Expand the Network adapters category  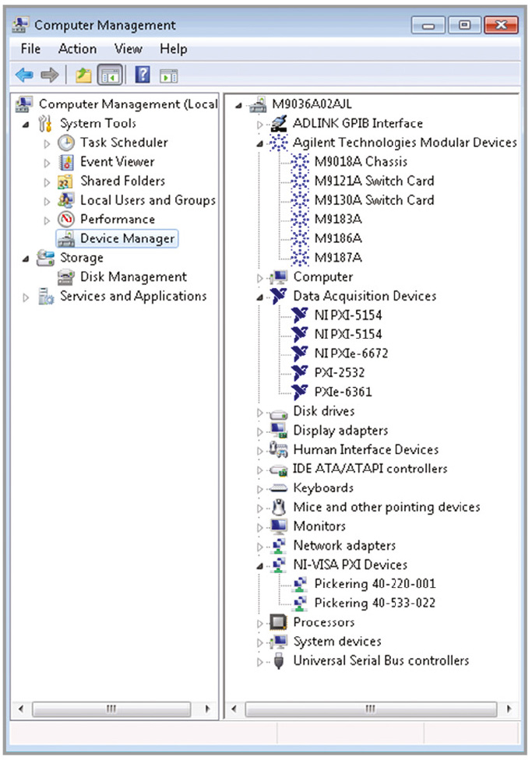[x=259, y=547]
